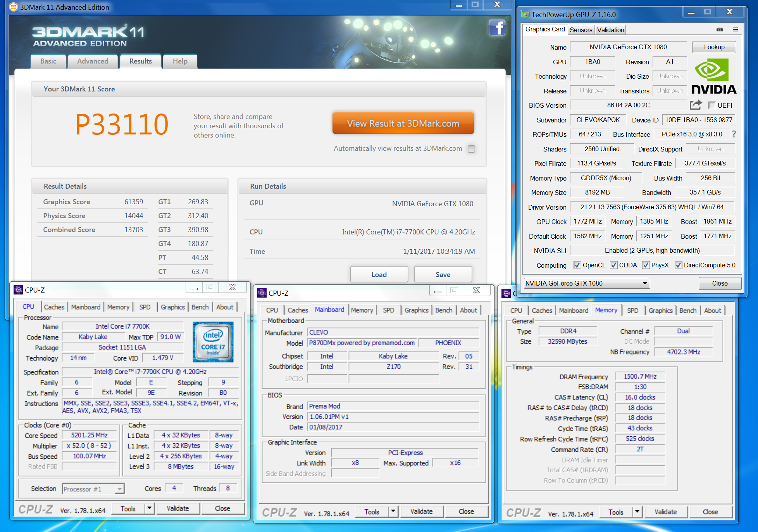Click Multiplier value x 52.0
This screenshot has height=532, width=758.
(x=90, y=446)
